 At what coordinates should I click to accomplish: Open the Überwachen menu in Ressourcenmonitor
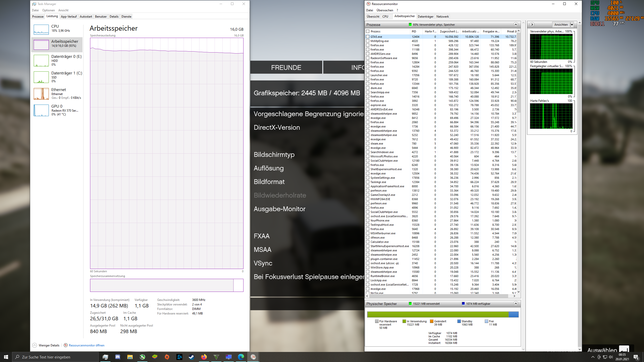[x=385, y=10]
